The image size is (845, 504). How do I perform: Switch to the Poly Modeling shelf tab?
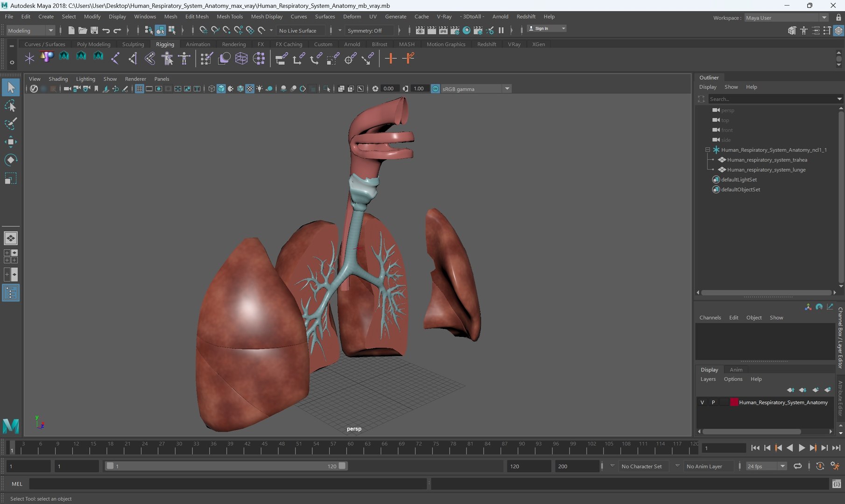click(94, 44)
